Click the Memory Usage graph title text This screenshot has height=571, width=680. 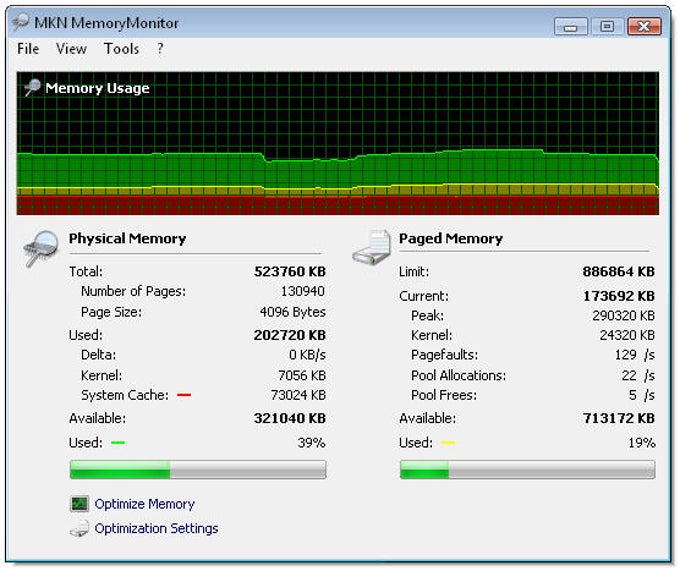(x=98, y=88)
